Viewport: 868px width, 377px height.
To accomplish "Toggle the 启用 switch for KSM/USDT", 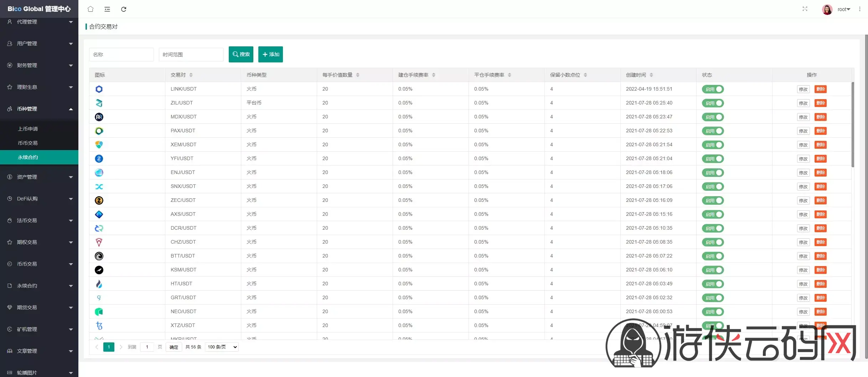I will tap(713, 270).
